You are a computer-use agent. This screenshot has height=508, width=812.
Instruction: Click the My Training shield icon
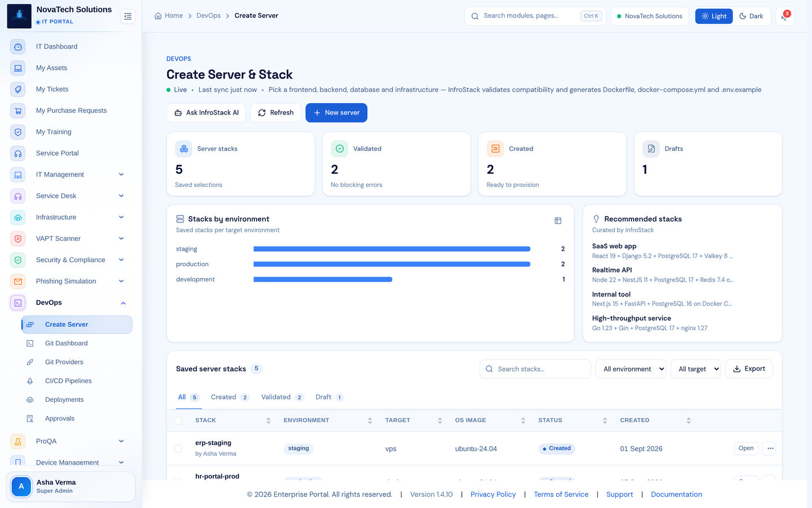pyautogui.click(x=18, y=132)
